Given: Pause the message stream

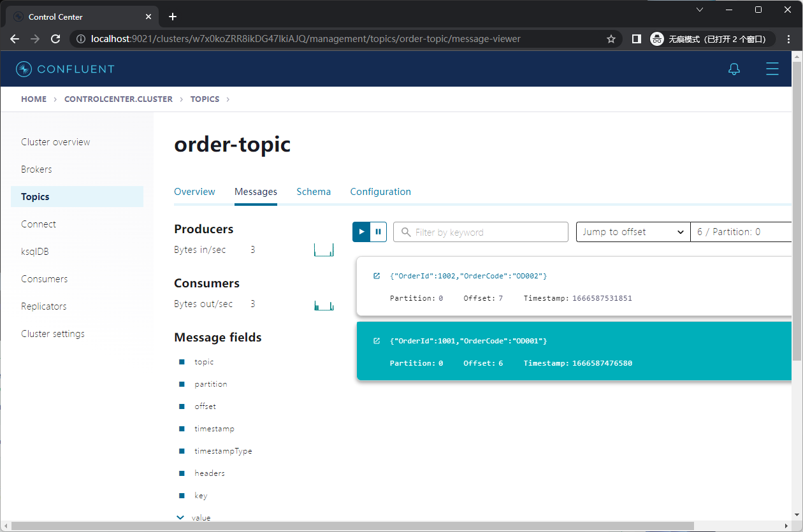Looking at the screenshot, I should tap(379, 232).
